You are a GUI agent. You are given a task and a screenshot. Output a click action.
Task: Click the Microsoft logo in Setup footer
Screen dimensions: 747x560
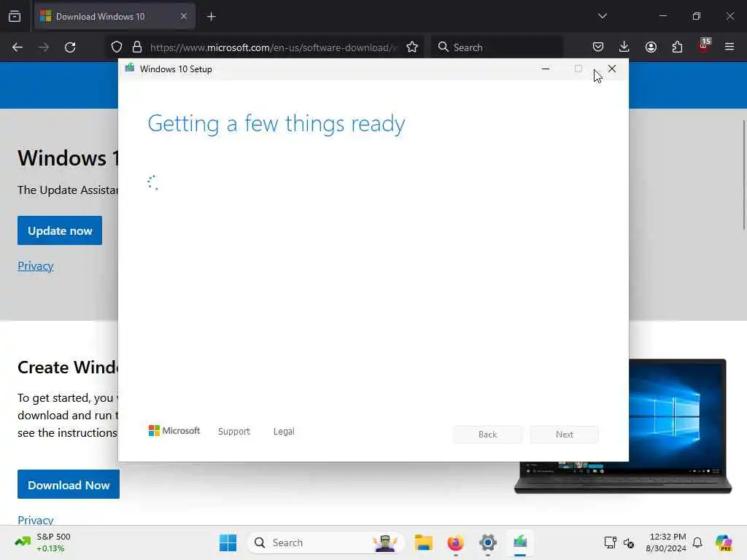tap(174, 430)
